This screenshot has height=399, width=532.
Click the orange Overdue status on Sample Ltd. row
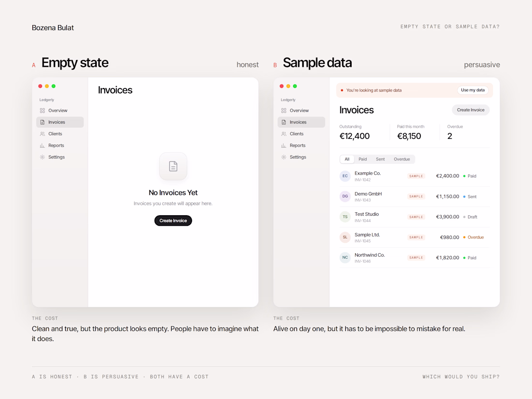473,237
